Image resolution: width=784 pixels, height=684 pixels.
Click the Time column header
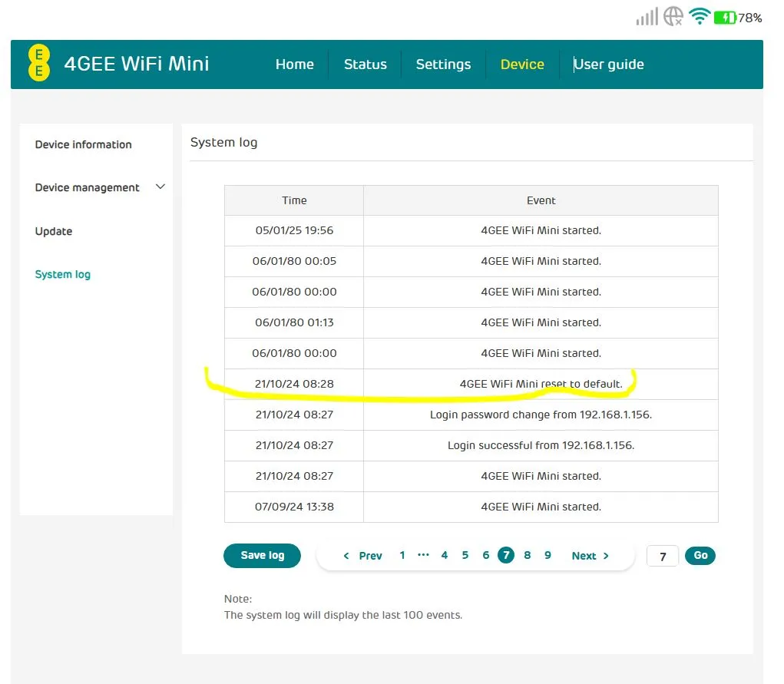[x=294, y=200]
